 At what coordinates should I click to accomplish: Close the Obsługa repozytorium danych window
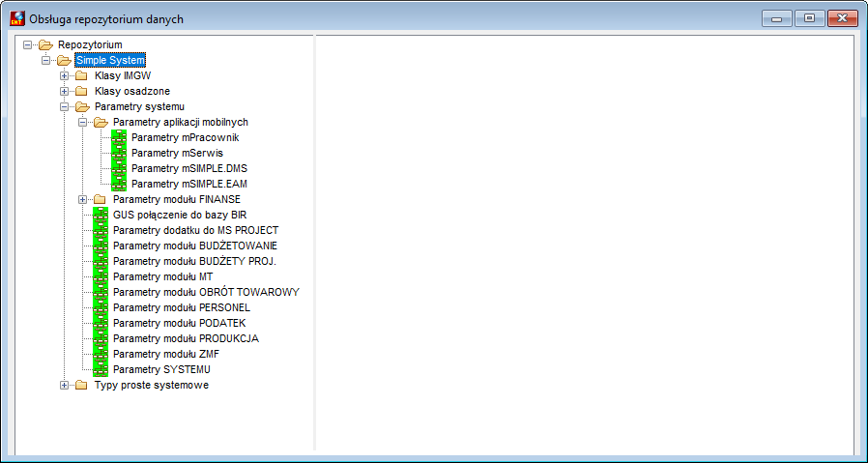tap(843, 19)
